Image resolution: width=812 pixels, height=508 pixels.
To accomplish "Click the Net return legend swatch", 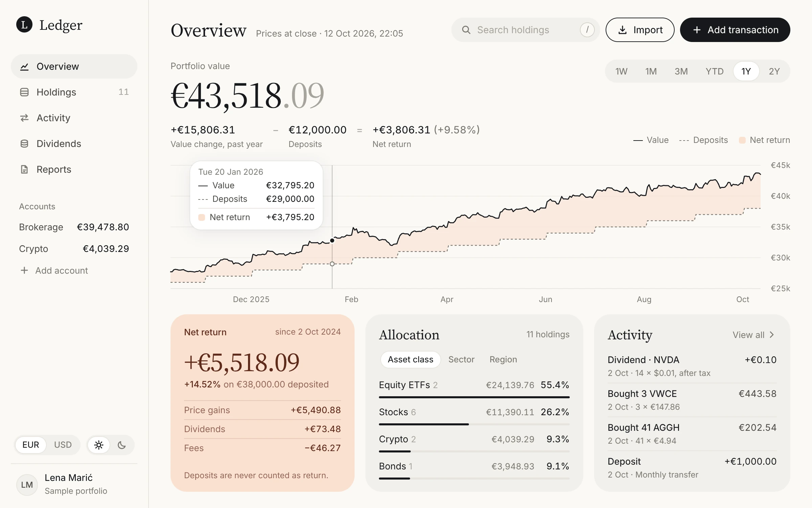I will point(742,140).
